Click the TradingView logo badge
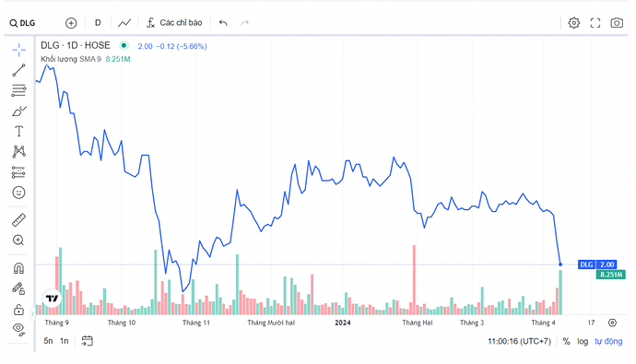Screen dimensions: 636x364 click(x=52, y=299)
